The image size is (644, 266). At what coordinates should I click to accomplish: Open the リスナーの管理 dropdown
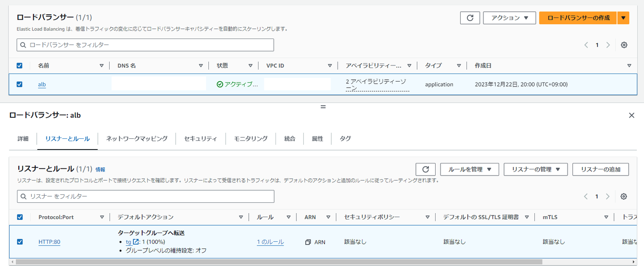point(535,169)
